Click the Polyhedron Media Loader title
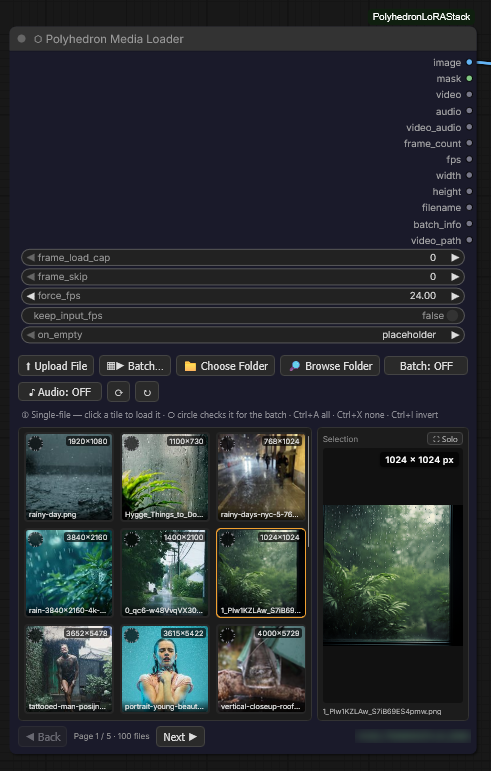The image size is (491, 771). point(115,39)
